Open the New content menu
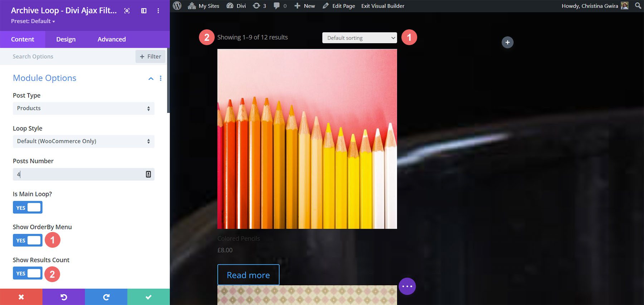644x305 pixels. click(x=304, y=6)
